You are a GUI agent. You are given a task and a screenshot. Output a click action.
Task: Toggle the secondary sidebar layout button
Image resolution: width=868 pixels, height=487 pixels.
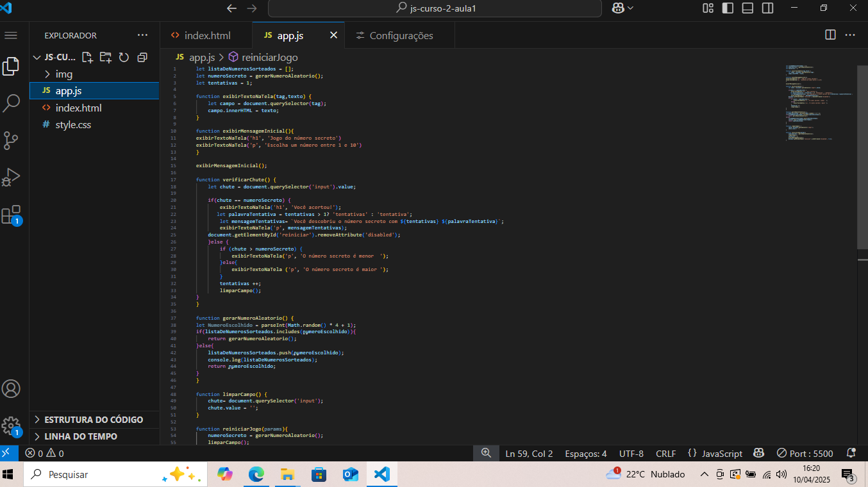click(767, 8)
